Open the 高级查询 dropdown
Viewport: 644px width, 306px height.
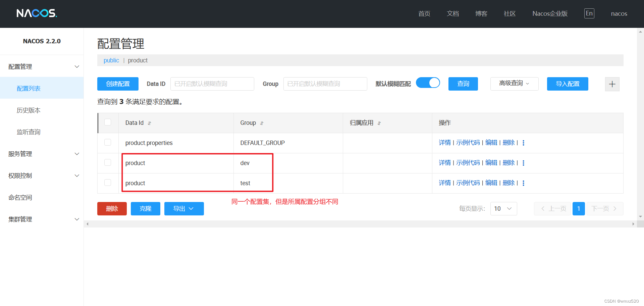point(514,84)
